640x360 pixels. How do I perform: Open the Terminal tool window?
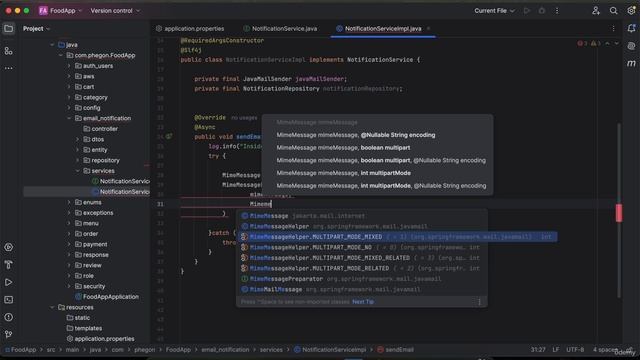[9, 300]
